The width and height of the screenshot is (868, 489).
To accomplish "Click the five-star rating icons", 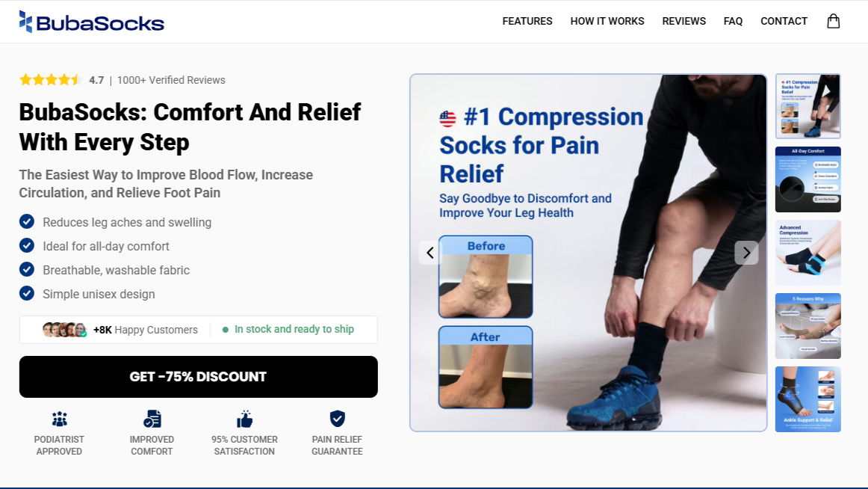I will 50,80.
